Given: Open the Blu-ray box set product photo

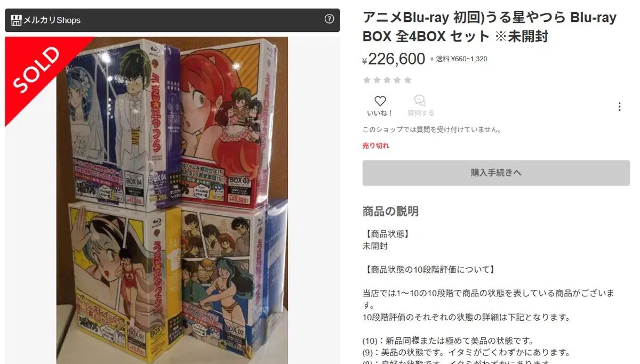Looking at the screenshot, I should coord(172,200).
